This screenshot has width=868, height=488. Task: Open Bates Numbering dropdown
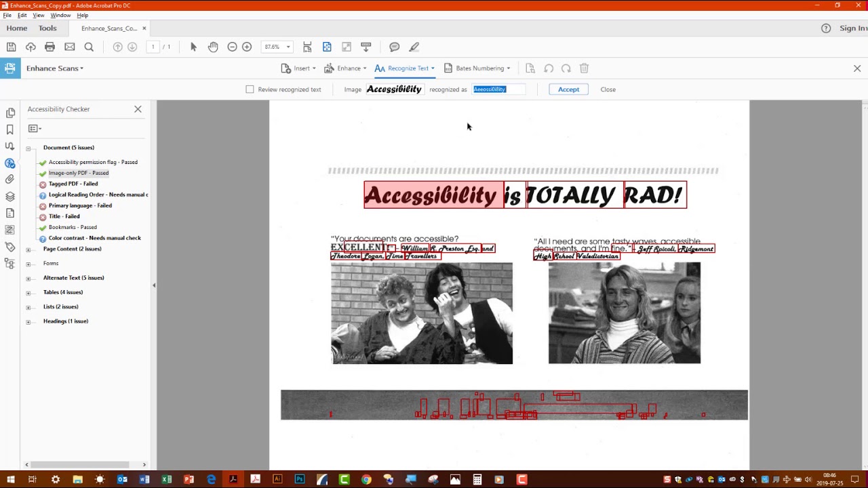[477, 68]
